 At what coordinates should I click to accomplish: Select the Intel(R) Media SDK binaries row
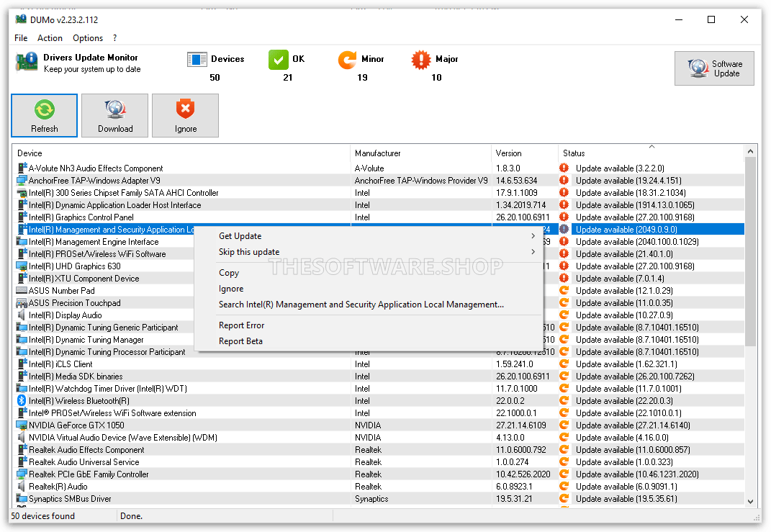378,376
